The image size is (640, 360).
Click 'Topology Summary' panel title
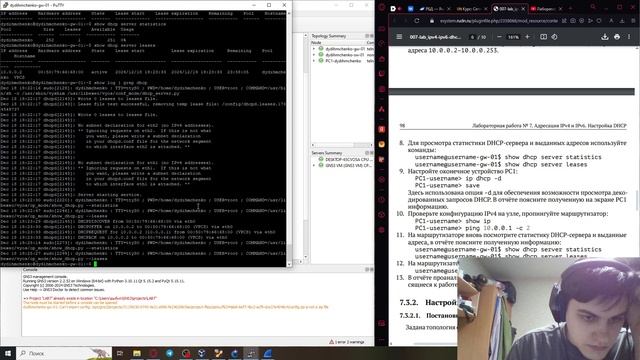tap(328, 36)
